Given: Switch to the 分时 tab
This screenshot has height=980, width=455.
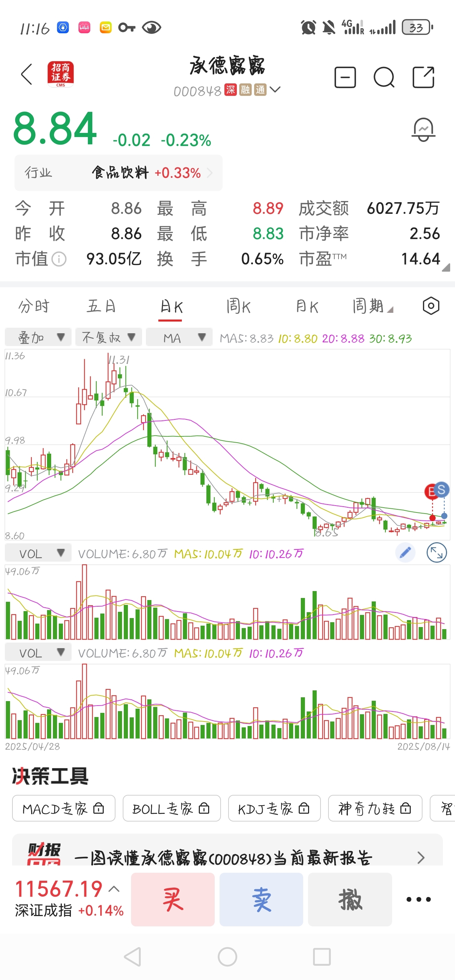Looking at the screenshot, I should pos(34,306).
